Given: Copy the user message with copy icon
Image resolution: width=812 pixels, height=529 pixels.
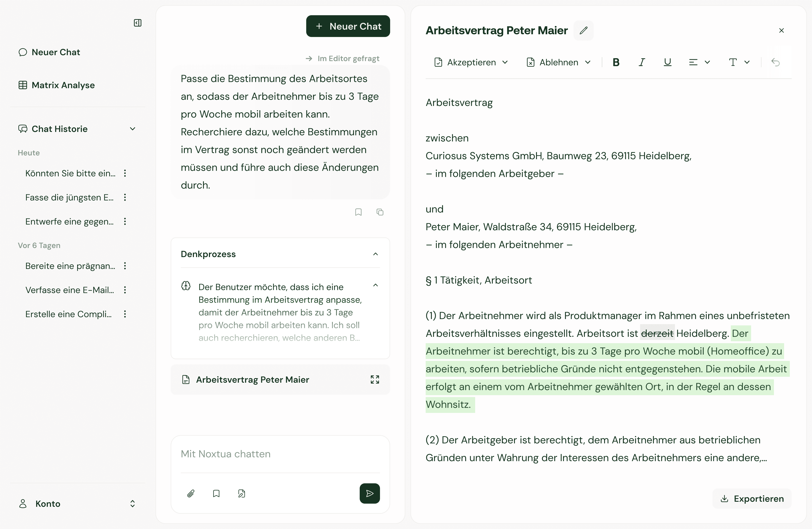Looking at the screenshot, I should tap(380, 212).
